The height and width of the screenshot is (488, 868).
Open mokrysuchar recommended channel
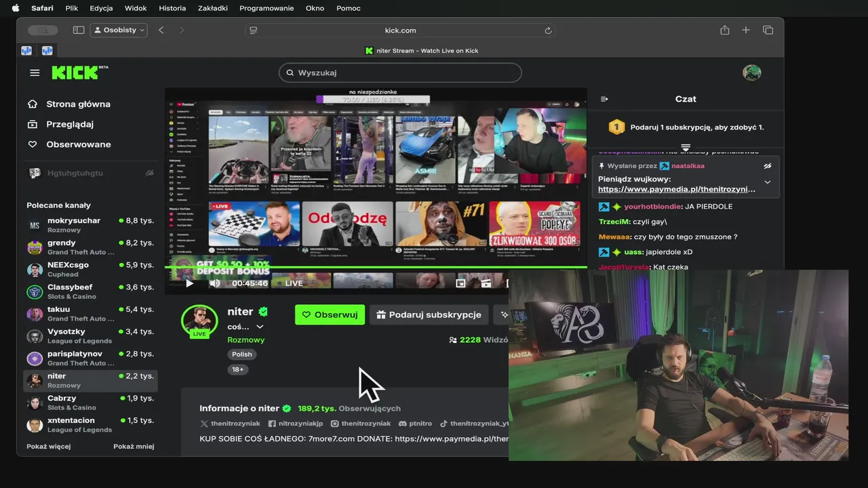(90, 225)
